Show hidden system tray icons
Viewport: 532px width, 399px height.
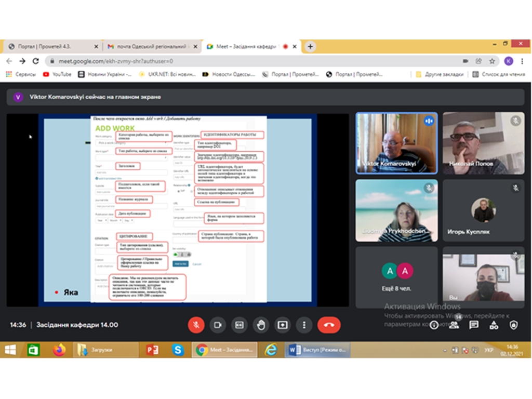click(x=445, y=350)
